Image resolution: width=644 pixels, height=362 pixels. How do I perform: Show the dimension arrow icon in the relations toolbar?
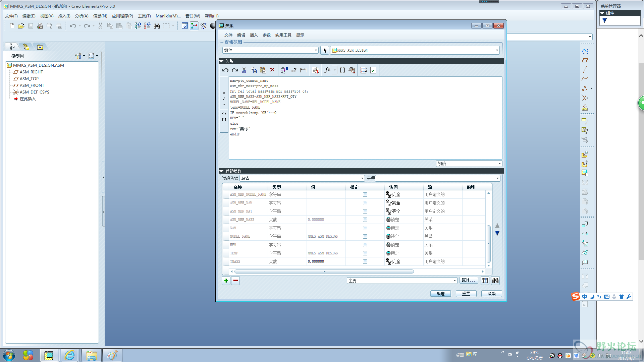click(303, 70)
